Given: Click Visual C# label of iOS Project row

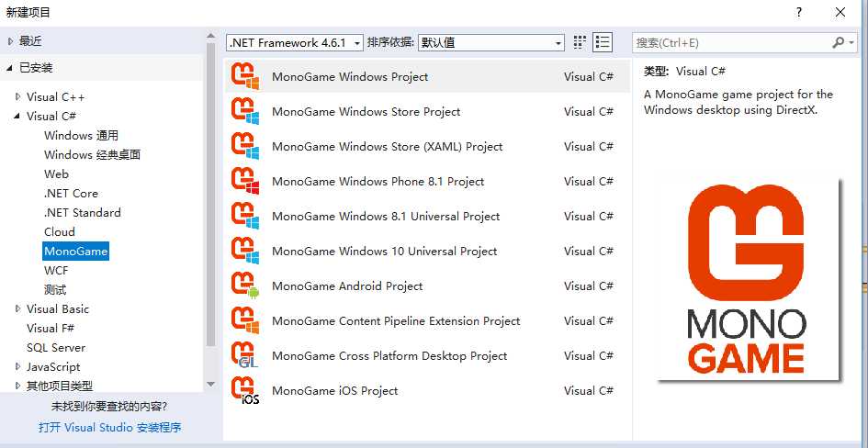Looking at the screenshot, I should click(x=589, y=390).
